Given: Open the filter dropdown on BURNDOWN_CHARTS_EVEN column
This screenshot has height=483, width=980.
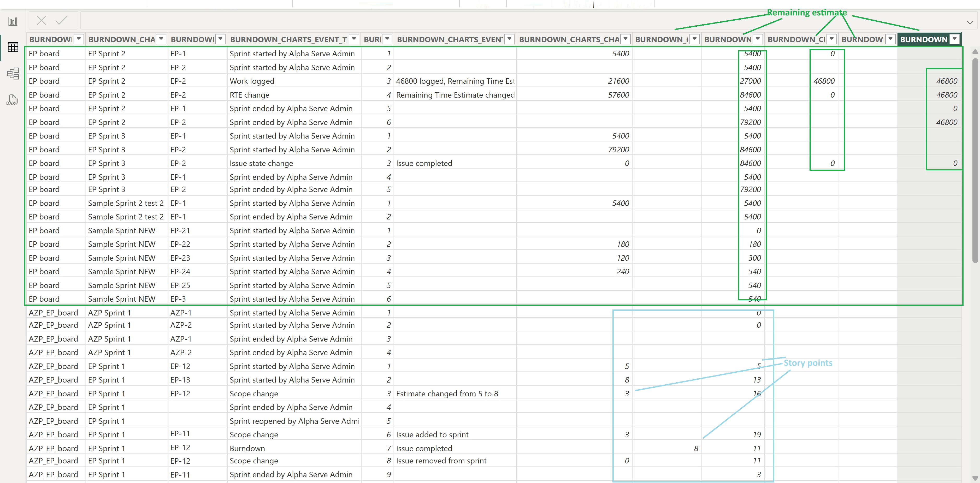Looking at the screenshot, I should 509,39.
